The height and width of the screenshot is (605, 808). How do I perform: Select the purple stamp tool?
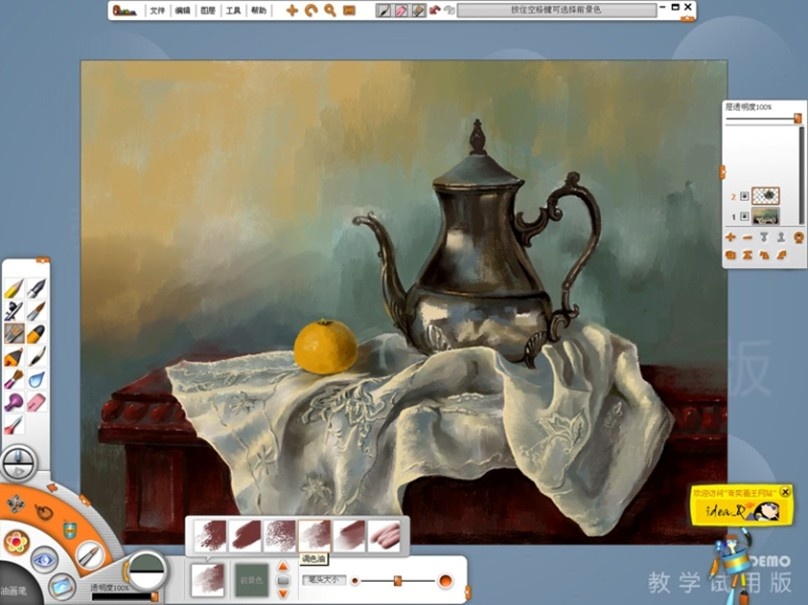(x=13, y=402)
